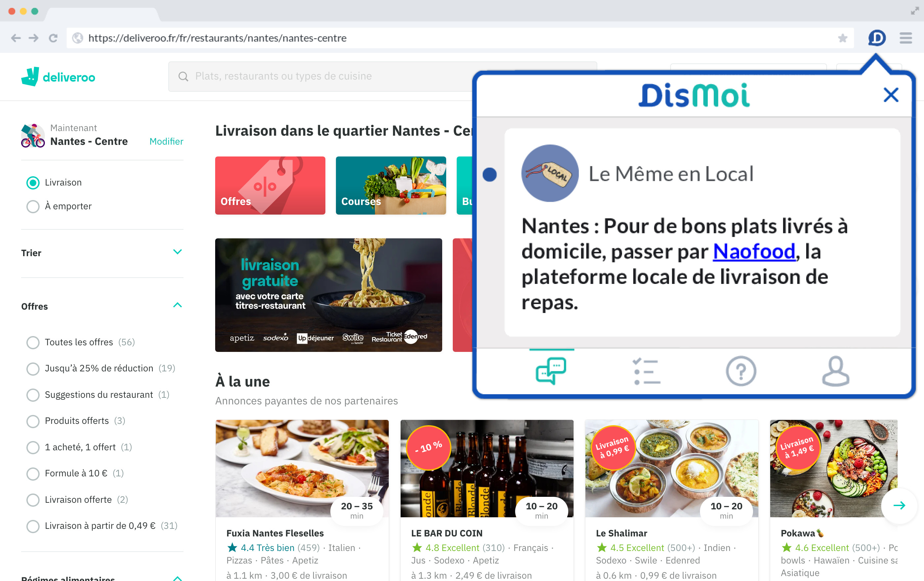The height and width of the screenshot is (581, 924).
Task: Open the question mark help icon in DisMoi
Action: (741, 371)
